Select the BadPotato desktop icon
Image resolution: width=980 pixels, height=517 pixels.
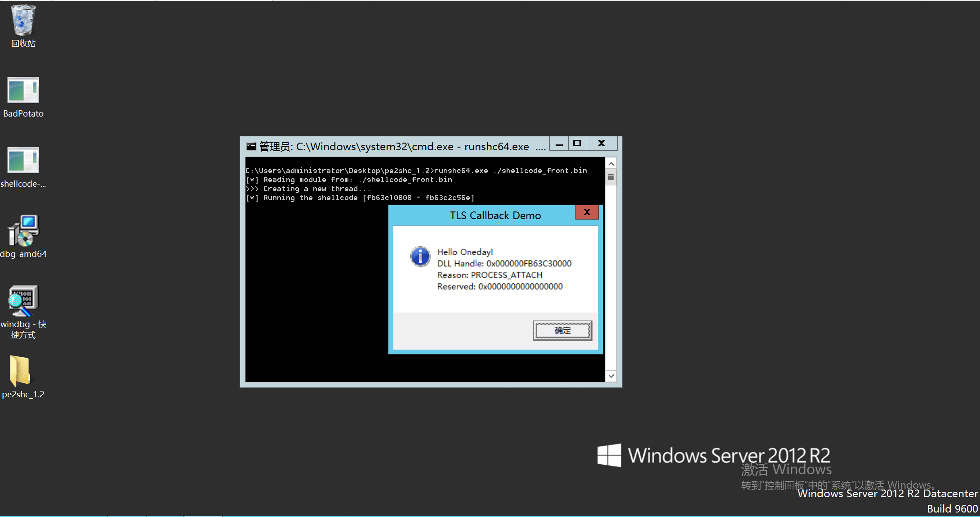coord(23,90)
